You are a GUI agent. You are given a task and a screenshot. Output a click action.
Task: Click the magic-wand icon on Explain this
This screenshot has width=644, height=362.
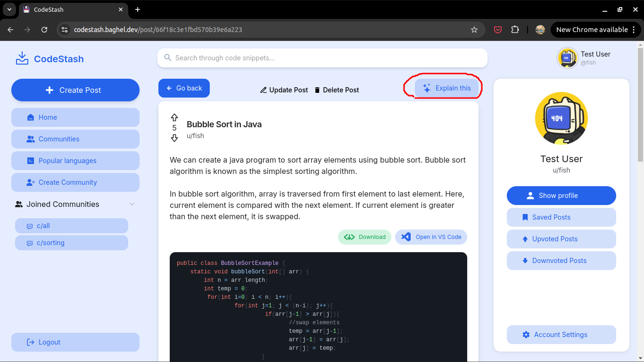tap(426, 88)
